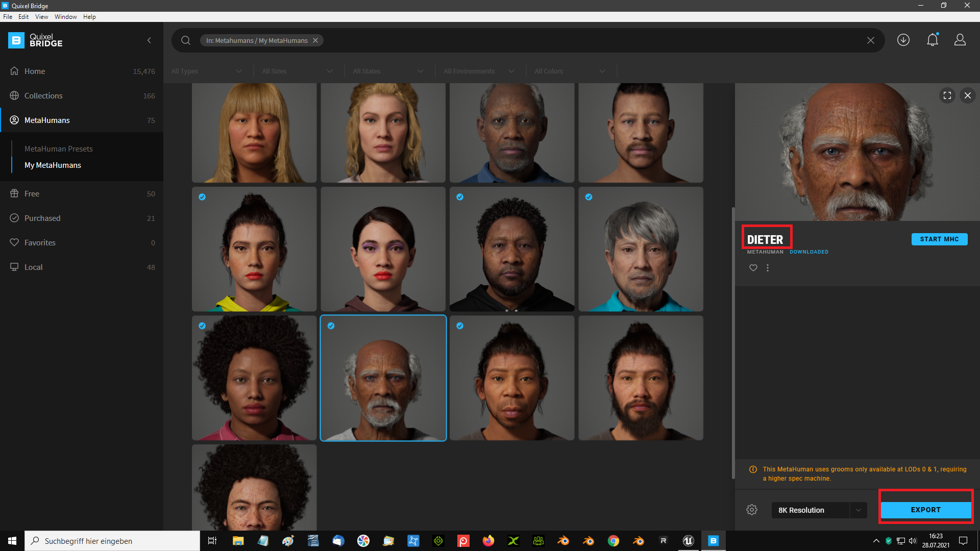Expand the All Sizes filter dropdown

(298, 71)
